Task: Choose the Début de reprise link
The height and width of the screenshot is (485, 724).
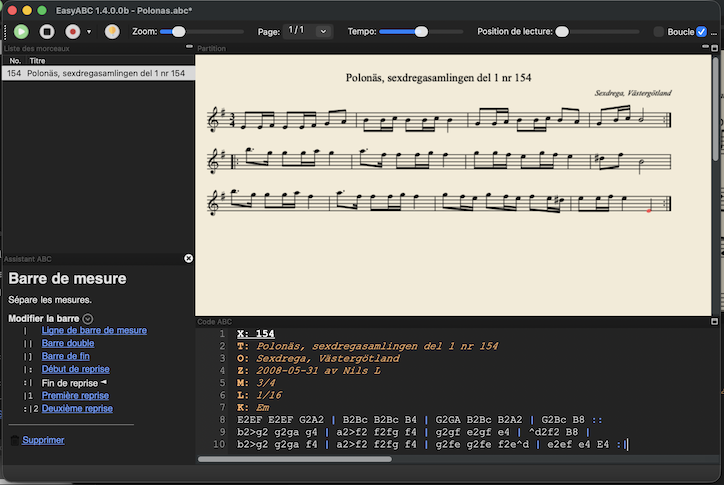Action: tap(76, 369)
